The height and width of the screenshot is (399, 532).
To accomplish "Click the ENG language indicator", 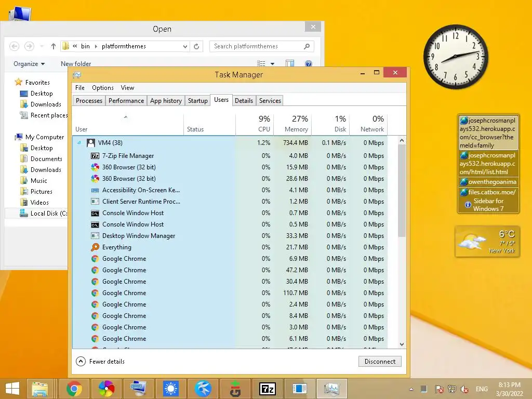I will (x=482, y=389).
